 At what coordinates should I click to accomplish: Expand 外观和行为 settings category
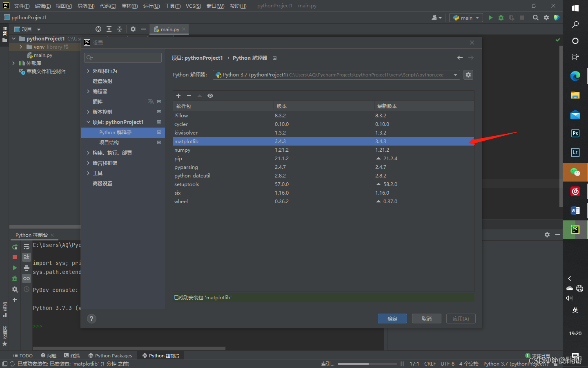coord(88,71)
